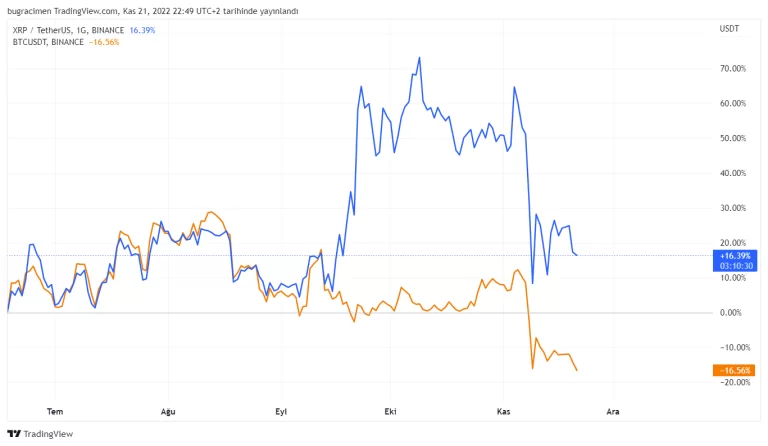Click the Ağu month label on time axis

point(168,411)
